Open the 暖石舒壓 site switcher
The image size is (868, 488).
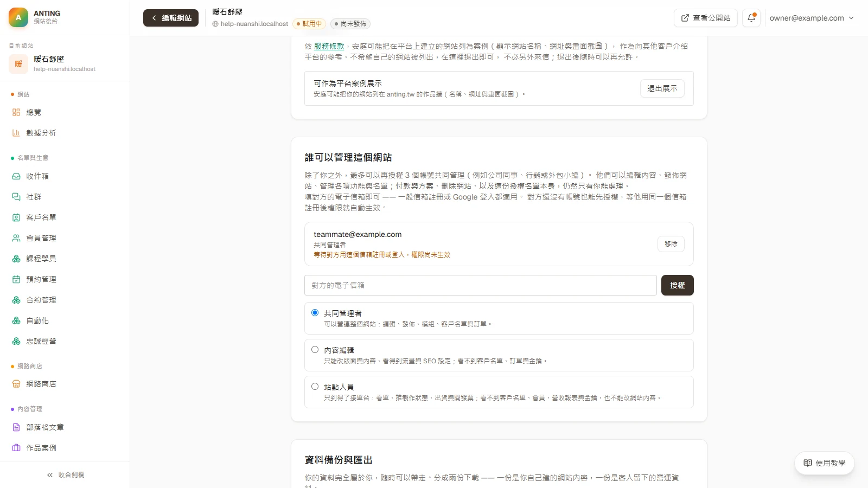tap(65, 63)
